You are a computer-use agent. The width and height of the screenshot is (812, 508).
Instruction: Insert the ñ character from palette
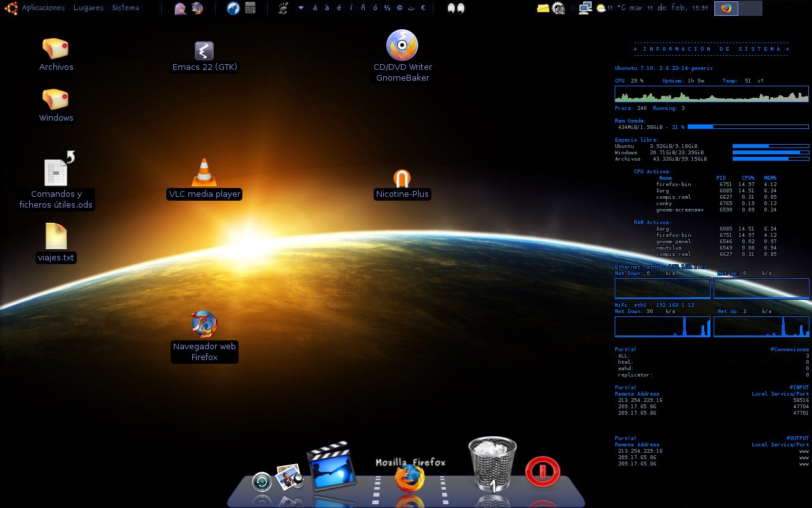click(x=363, y=8)
